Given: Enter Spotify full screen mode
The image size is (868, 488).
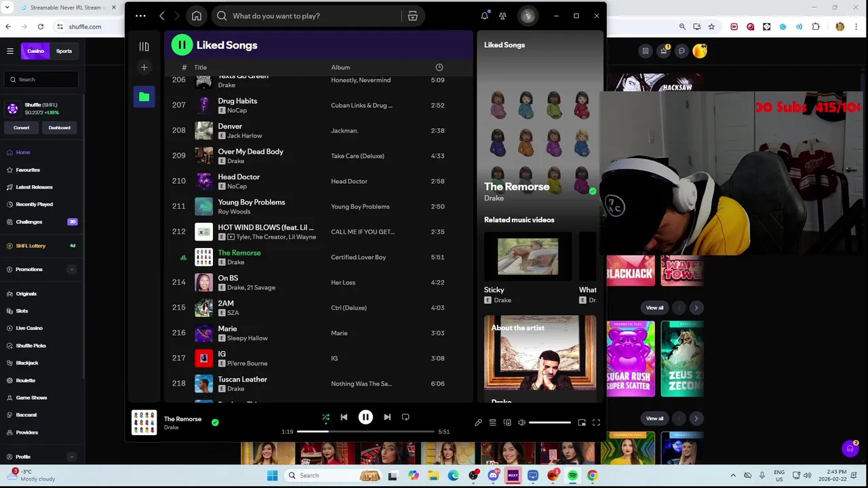Looking at the screenshot, I should click(596, 422).
